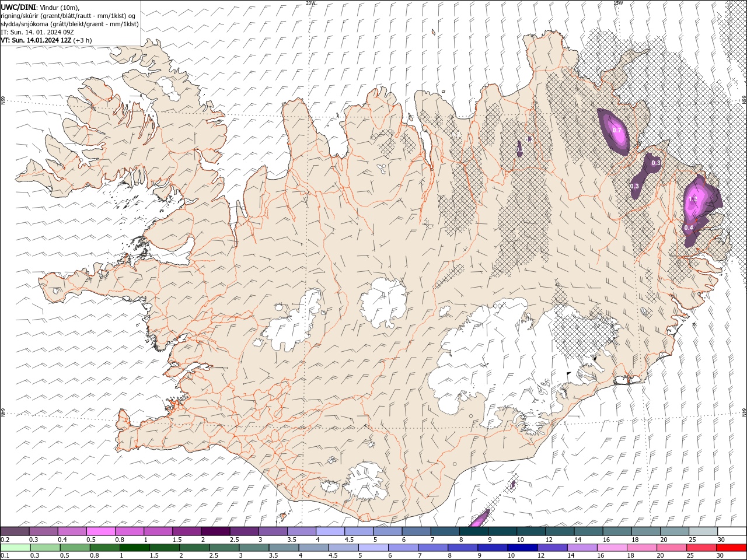The width and height of the screenshot is (747, 560).
Task: Select dark navy swatch labeled 10, lower legend
Action: 522,548
